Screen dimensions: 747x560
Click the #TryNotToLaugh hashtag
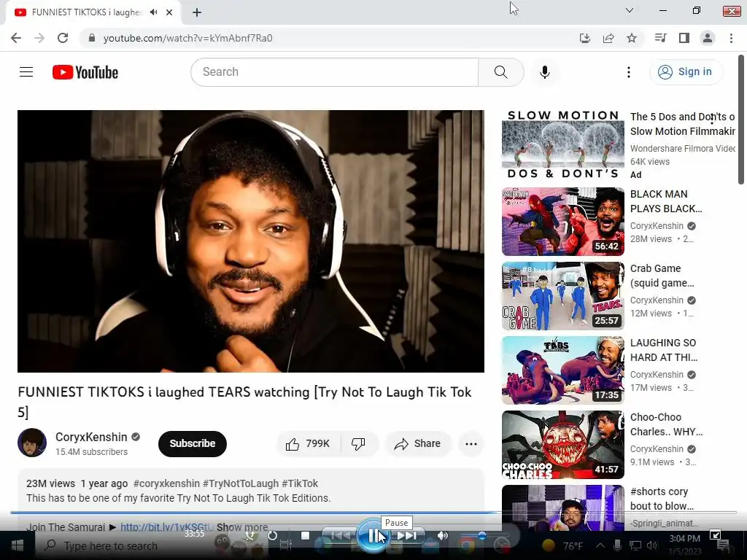pyautogui.click(x=241, y=483)
